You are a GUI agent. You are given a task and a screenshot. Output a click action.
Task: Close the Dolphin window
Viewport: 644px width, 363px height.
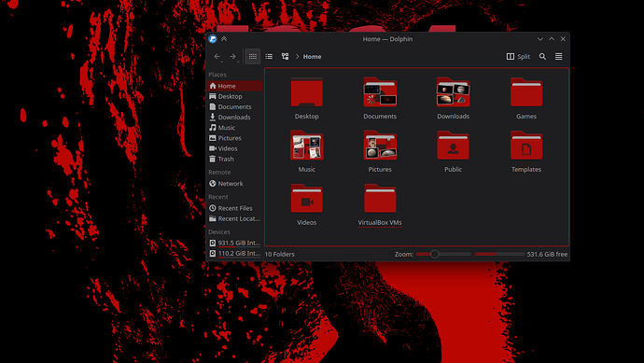point(563,39)
